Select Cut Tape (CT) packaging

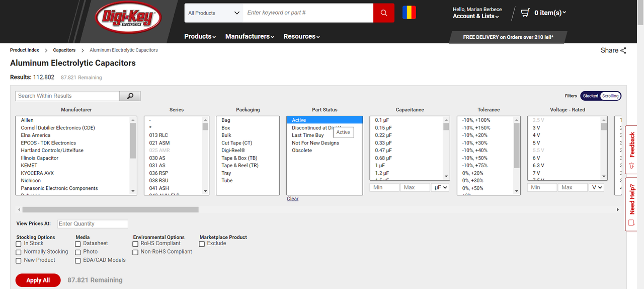pos(248,142)
